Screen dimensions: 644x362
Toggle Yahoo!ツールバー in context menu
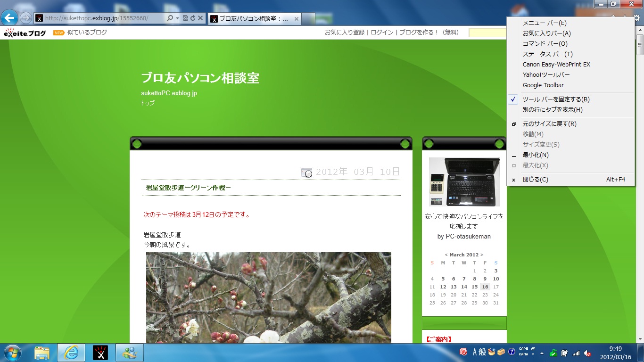(x=571, y=74)
